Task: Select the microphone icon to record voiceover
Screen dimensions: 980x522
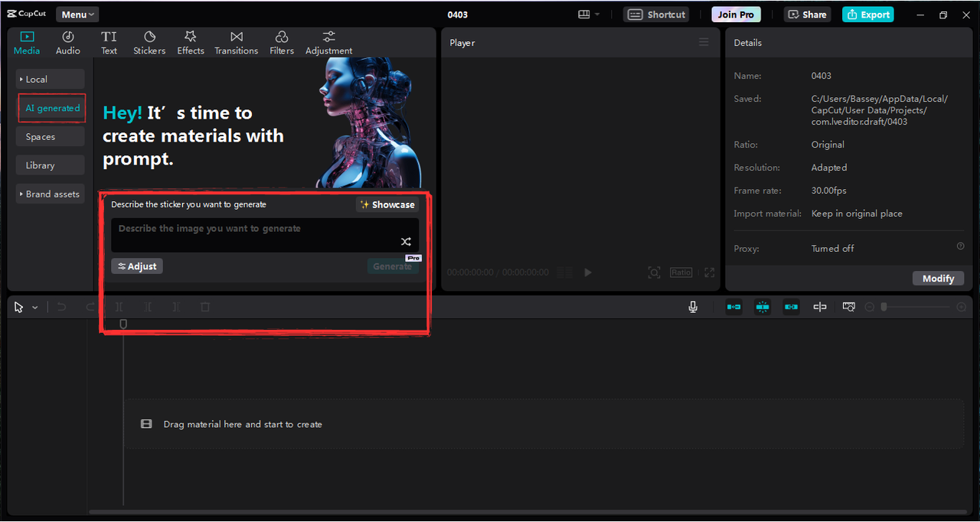Action: point(692,306)
